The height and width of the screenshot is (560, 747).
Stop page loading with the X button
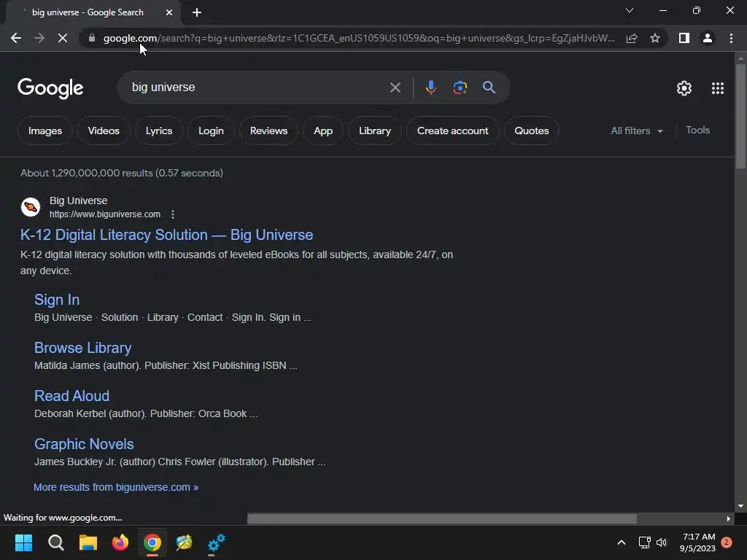(x=63, y=38)
